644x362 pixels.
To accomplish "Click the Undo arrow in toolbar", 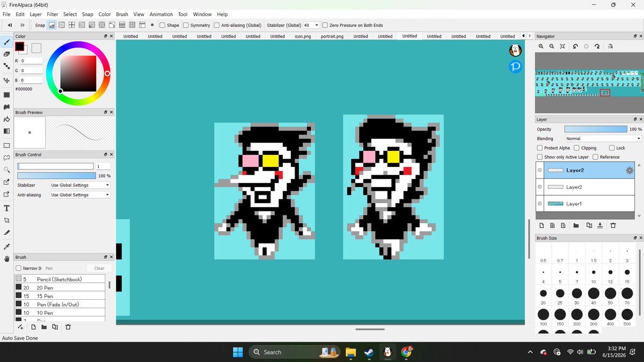I will pos(10,25).
